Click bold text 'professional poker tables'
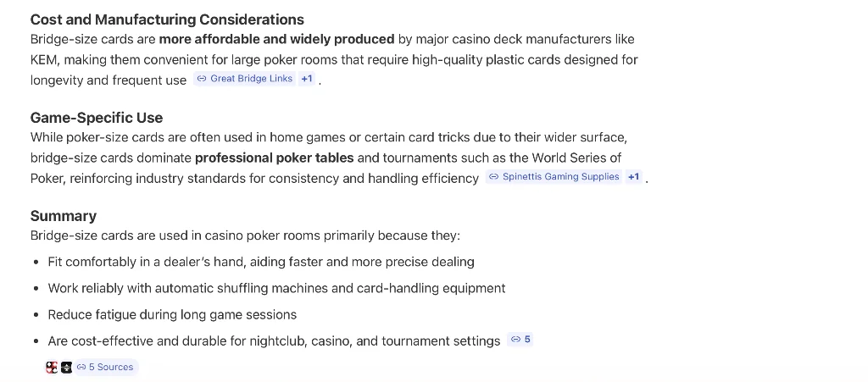Viewport: 868px width, 382px height. [x=275, y=158]
